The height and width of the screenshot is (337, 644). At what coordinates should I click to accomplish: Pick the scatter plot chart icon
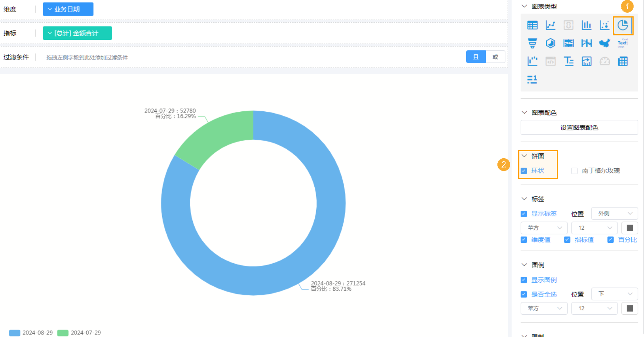tap(604, 25)
